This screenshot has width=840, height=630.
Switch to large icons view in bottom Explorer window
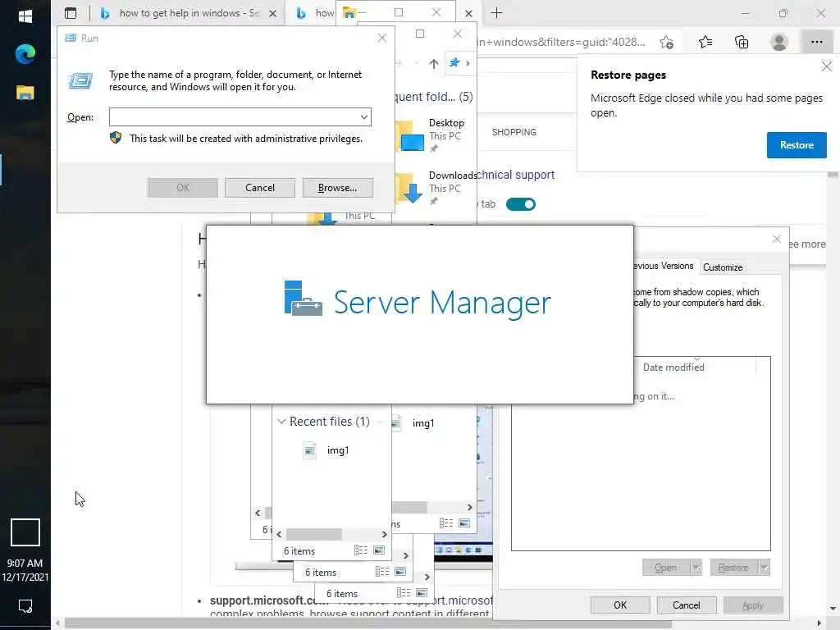click(422, 593)
